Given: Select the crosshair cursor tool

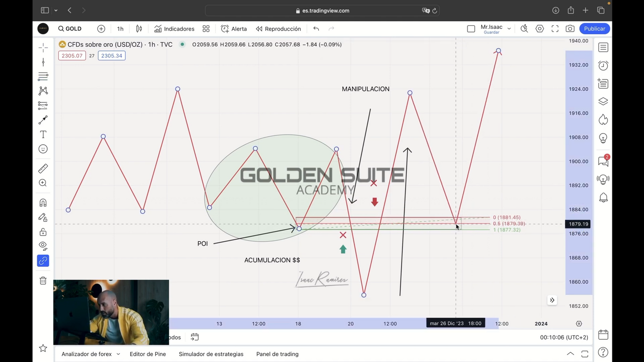Looking at the screenshot, I should [x=43, y=47].
